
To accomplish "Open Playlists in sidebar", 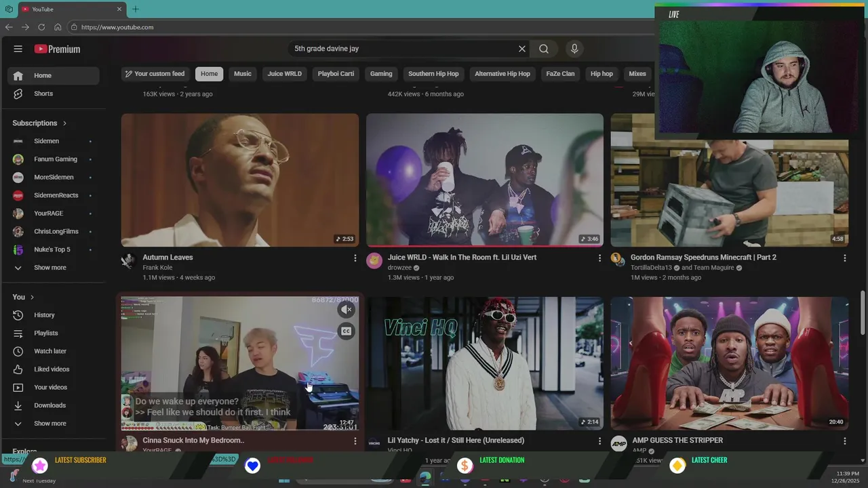I will pos(53,333).
